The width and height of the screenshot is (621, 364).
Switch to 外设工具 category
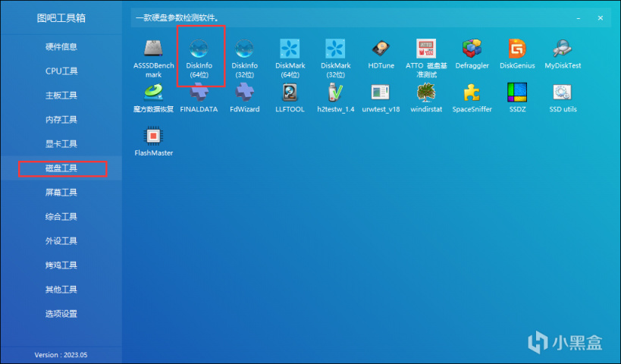coord(61,241)
